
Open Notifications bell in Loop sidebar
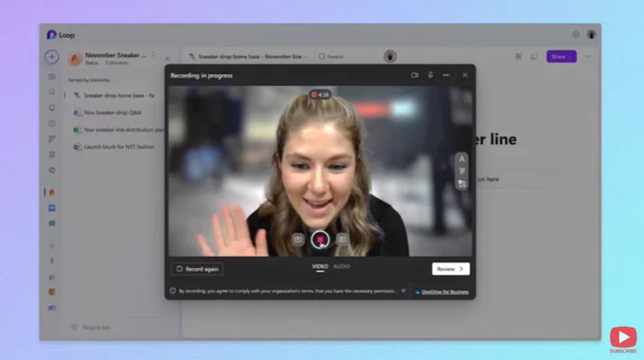(x=52, y=108)
